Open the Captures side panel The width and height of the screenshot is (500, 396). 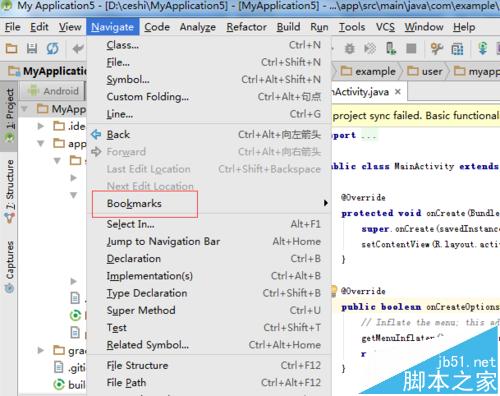(x=9, y=267)
